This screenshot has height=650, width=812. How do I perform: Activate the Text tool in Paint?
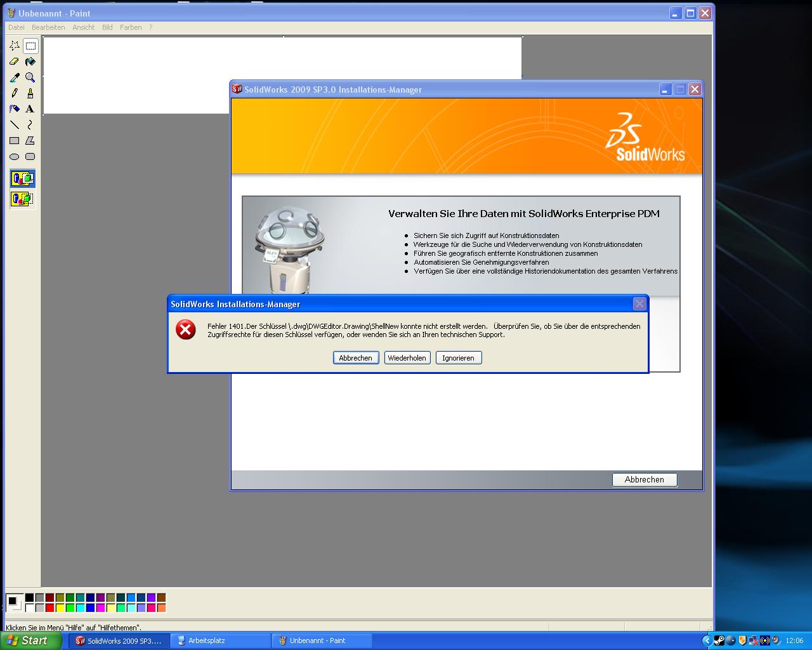30,109
